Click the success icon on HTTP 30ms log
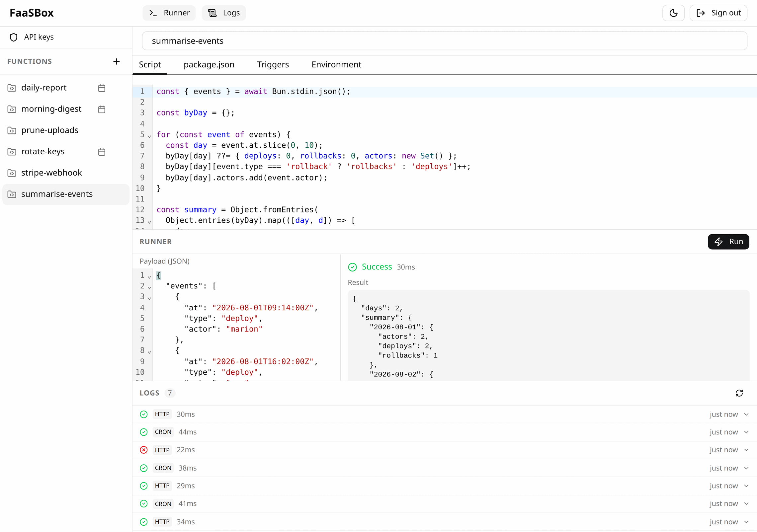Image resolution: width=757 pixels, height=532 pixels. (144, 414)
